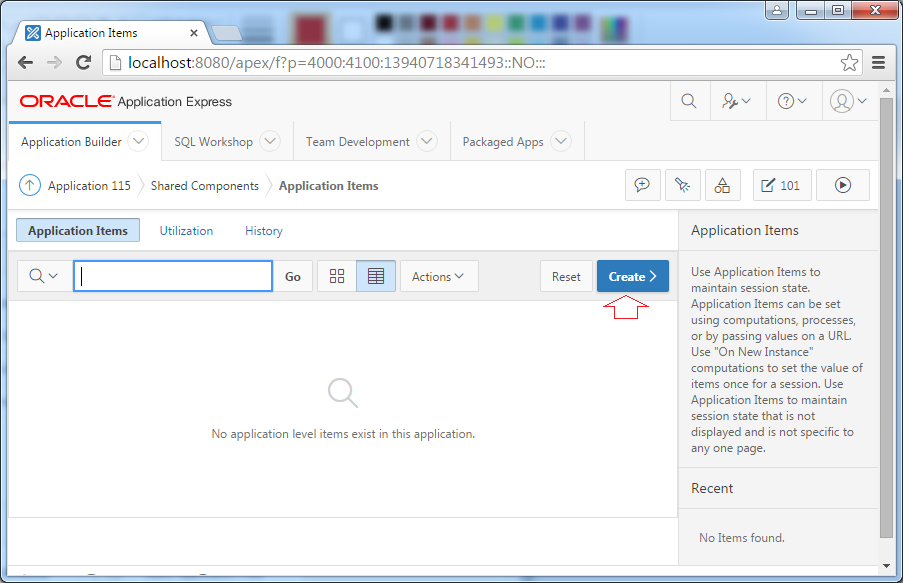Expand the Team Development dropdown arrow
903x583 pixels.
(427, 141)
